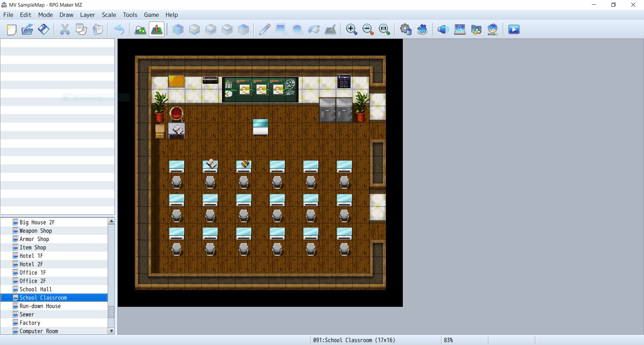Click the New Project icon
Viewport: 644px width, 345px height.
tap(11, 29)
